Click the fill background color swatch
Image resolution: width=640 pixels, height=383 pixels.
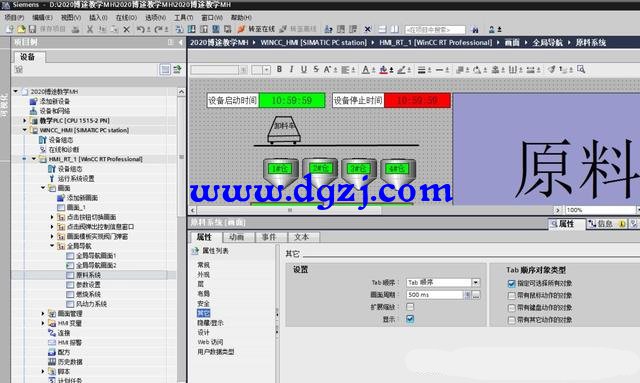click(383, 70)
